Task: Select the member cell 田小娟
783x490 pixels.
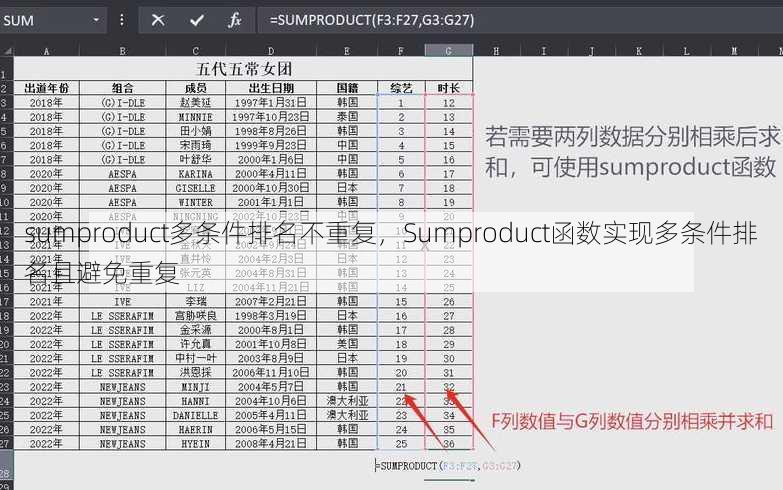Action: (x=195, y=131)
